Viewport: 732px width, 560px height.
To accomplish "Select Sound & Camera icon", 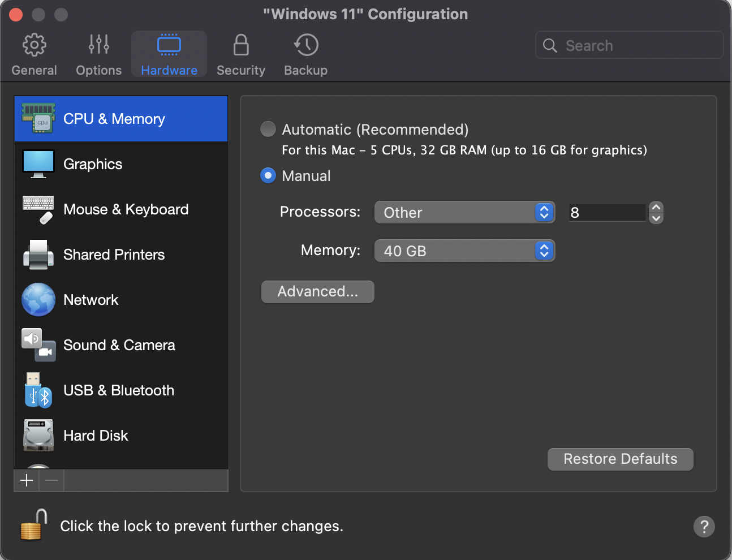I will click(x=38, y=345).
